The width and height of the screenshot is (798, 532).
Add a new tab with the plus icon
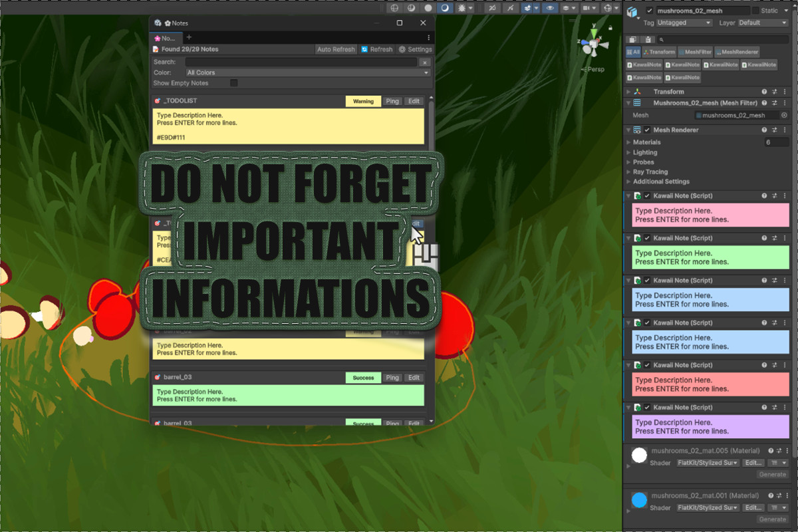[189, 37]
